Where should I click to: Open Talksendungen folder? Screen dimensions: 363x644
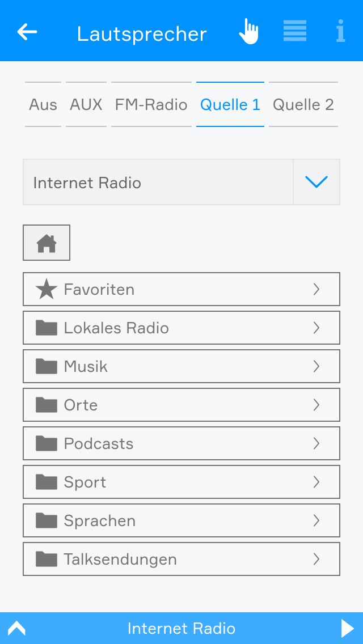tap(181, 559)
